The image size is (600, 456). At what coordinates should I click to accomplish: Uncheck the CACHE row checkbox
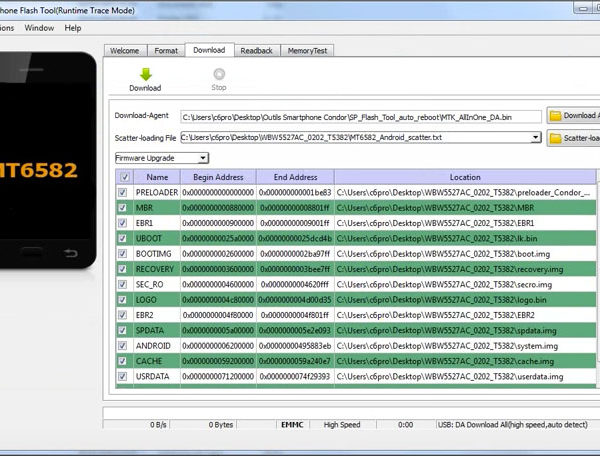pos(122,361)
